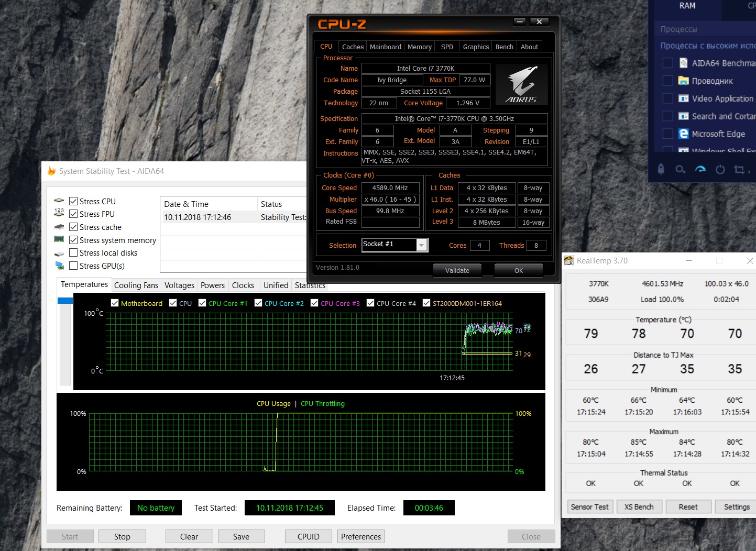Click the temperature graph vertical slider thumb

[65, 301]
